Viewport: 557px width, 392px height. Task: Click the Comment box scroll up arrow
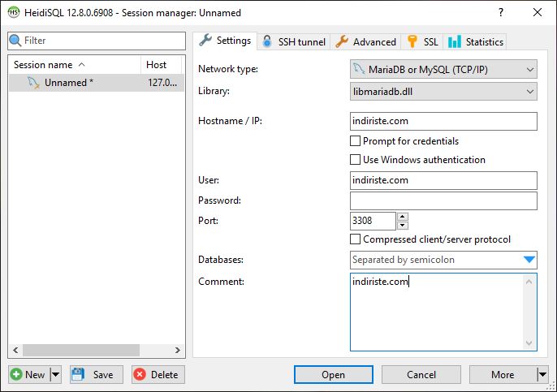[x=529, y=282]
